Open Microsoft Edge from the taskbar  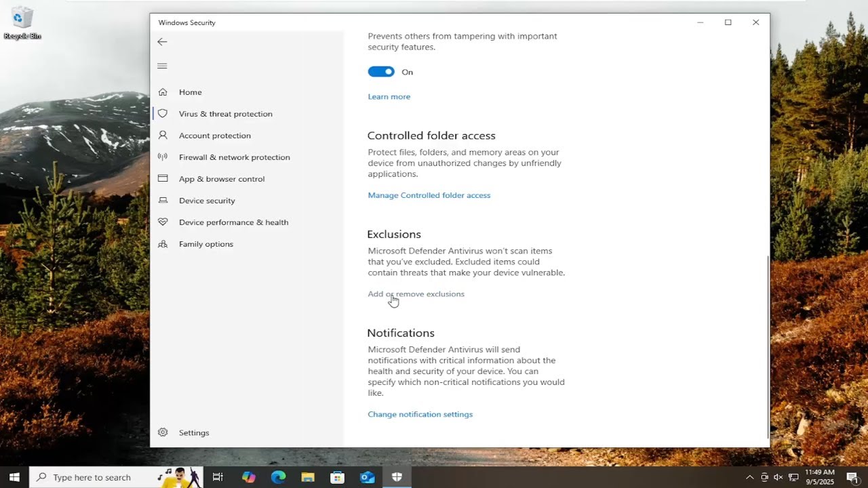tap(279, 477)
